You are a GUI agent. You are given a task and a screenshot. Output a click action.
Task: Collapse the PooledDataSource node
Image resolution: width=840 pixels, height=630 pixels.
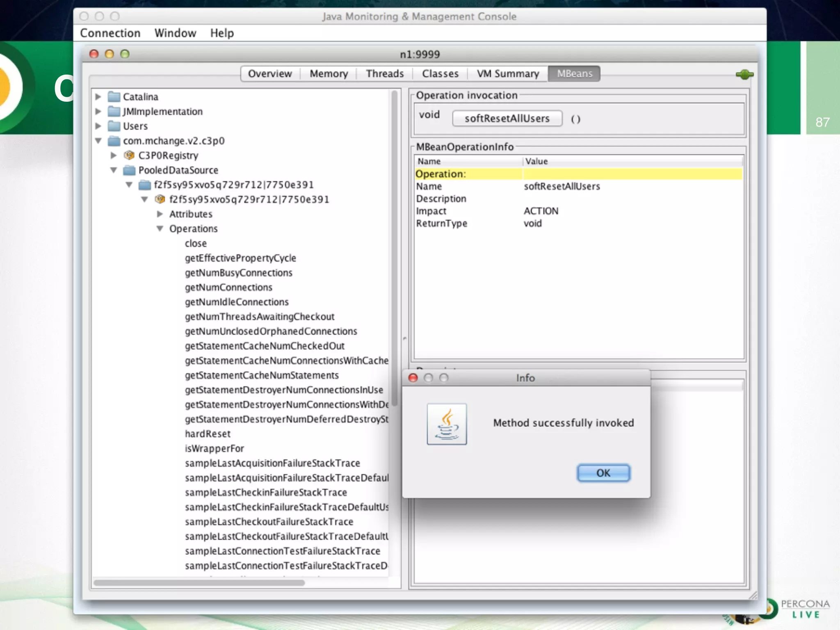(114, 170)
